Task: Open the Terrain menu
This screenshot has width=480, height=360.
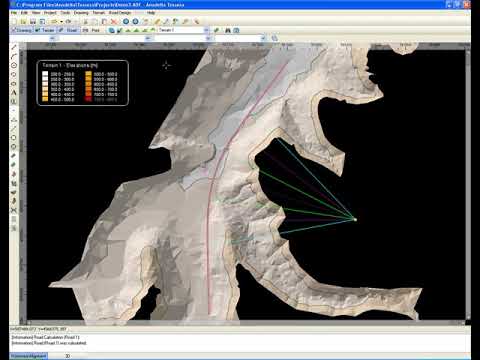Action: pos(99,13)
